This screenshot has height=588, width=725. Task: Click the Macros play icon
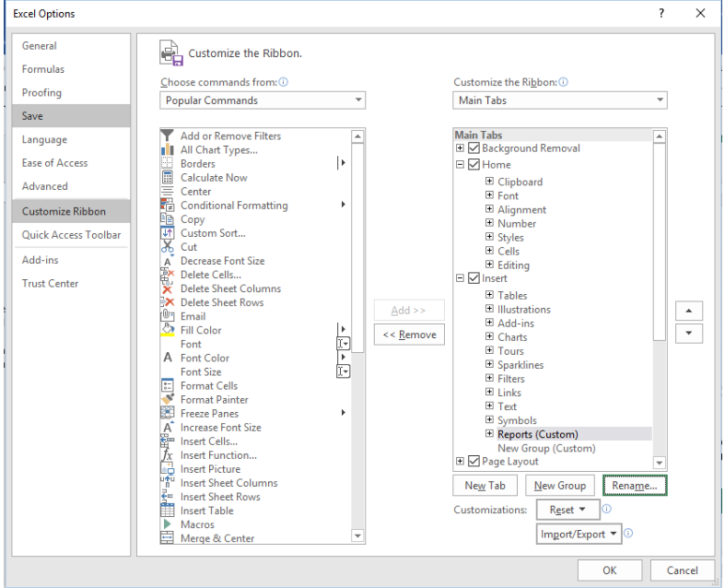[167, 524]
